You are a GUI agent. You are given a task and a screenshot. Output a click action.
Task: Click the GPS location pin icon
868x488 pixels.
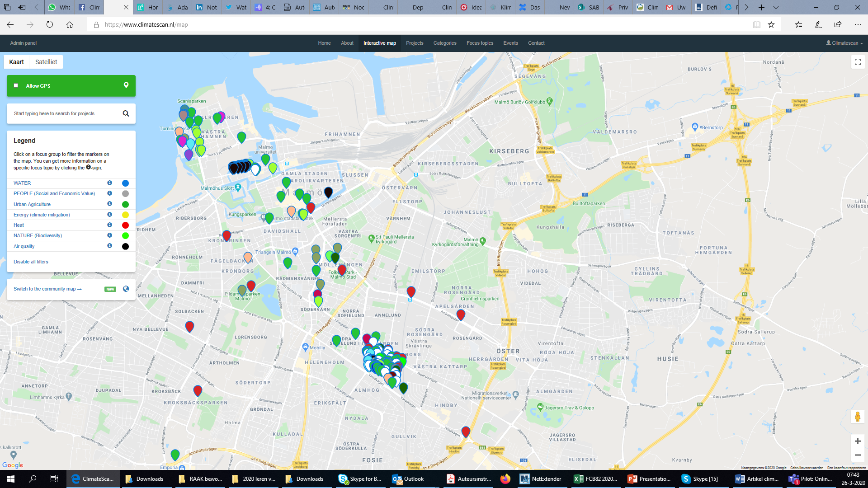click(x=126, y=85)
